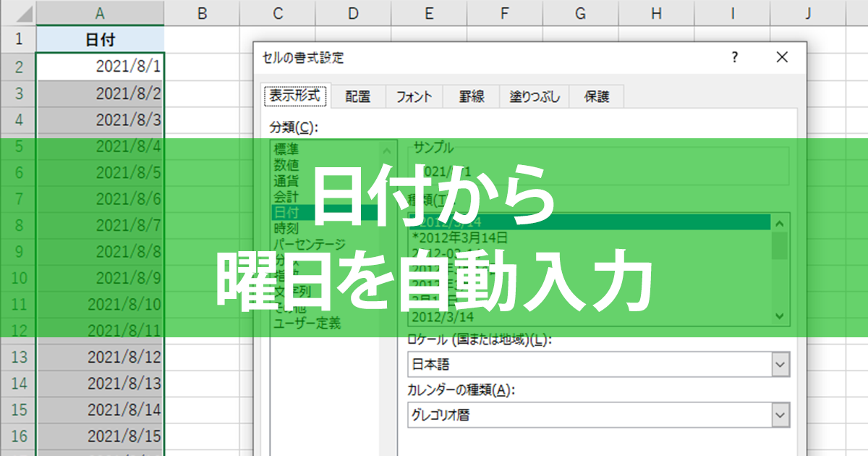Switch to the 配置 tab
868x456 pixels.
(357, 96)
